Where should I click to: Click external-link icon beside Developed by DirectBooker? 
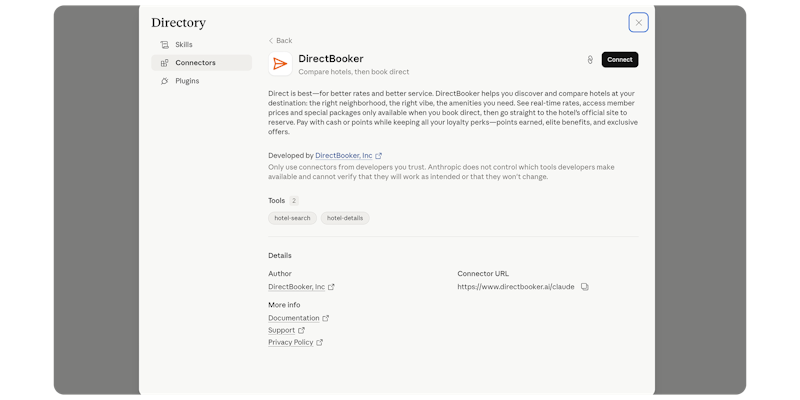379,156
